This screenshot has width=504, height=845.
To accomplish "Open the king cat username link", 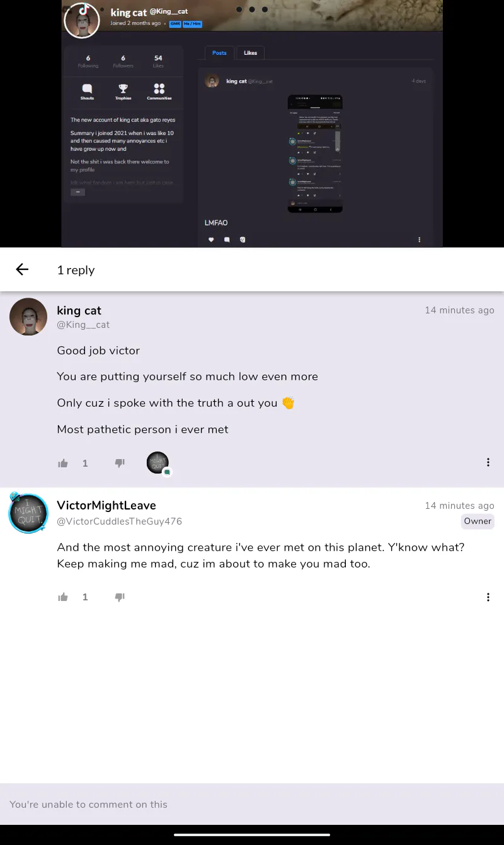I will pyautogui.click(x=79, y=310).
